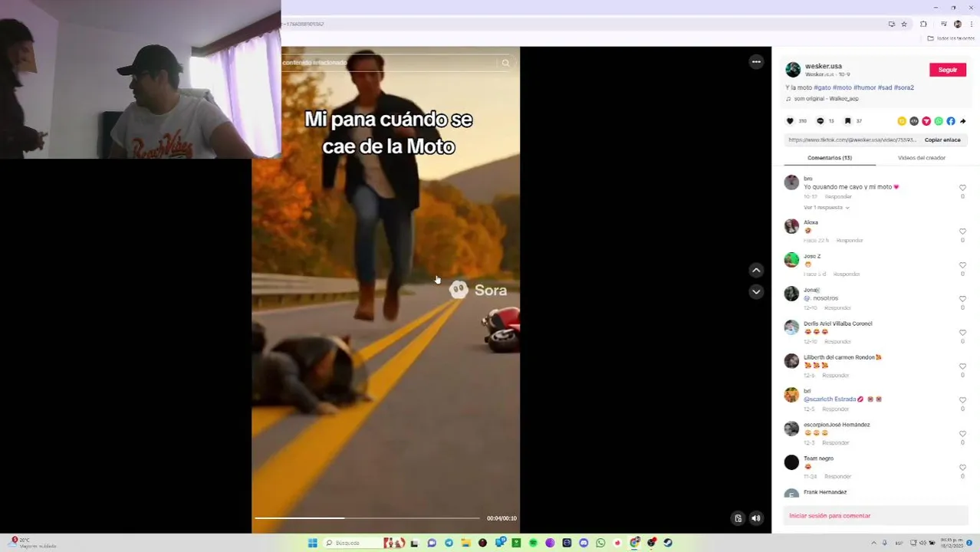Open Steam from the taskbar

668,543
